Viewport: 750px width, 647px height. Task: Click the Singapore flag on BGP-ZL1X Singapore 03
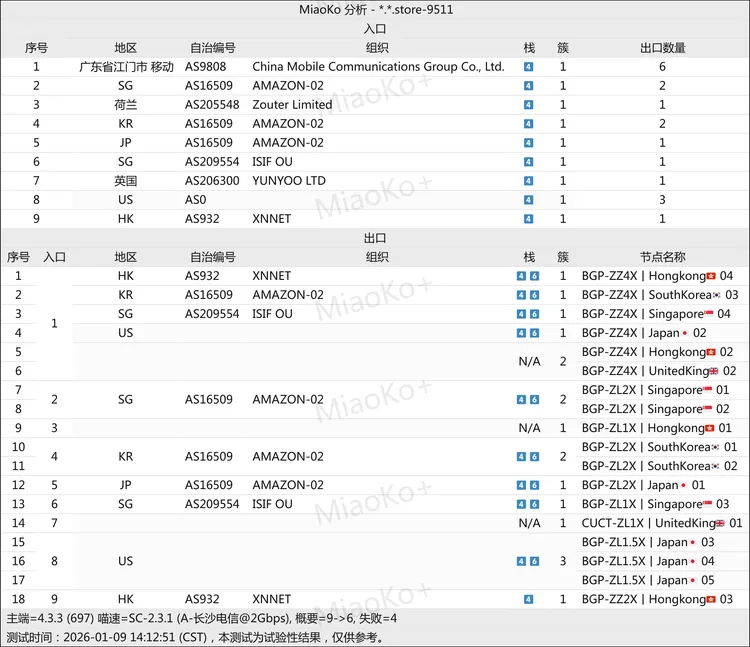tap(708, 504)
